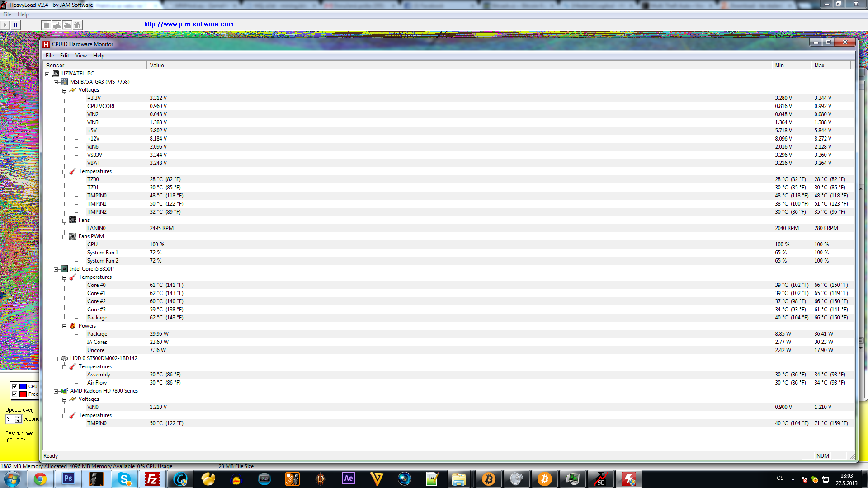Open HeavyLoad File menu
Screen dimensions: 868x488
tap(7, 14)
